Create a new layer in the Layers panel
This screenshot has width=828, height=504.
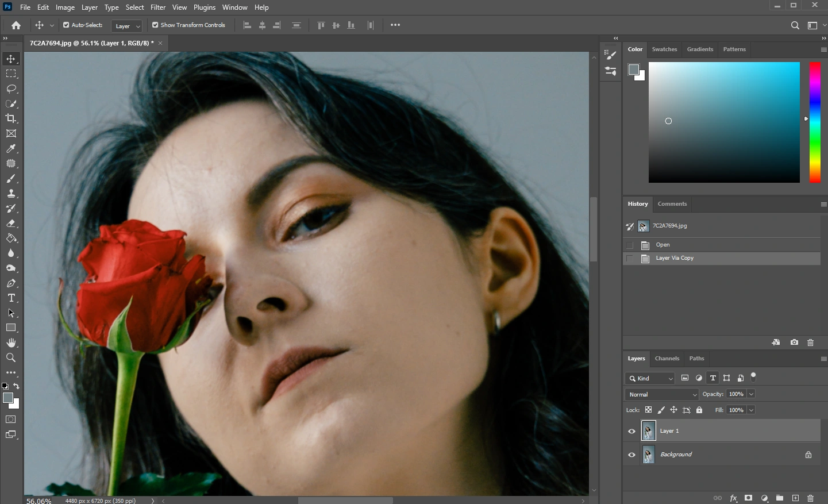point(796,498)
